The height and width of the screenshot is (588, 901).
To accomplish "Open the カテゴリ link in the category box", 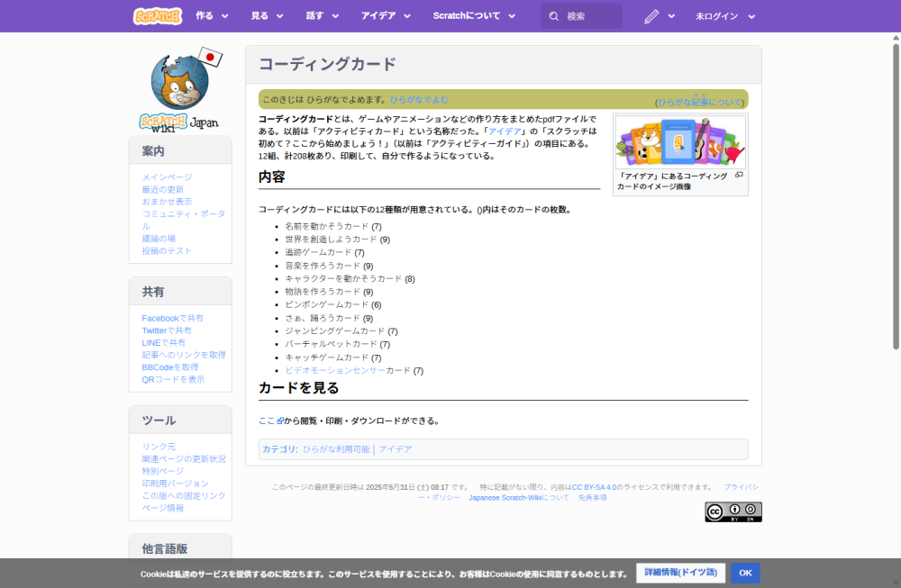I will pos(278,449).
